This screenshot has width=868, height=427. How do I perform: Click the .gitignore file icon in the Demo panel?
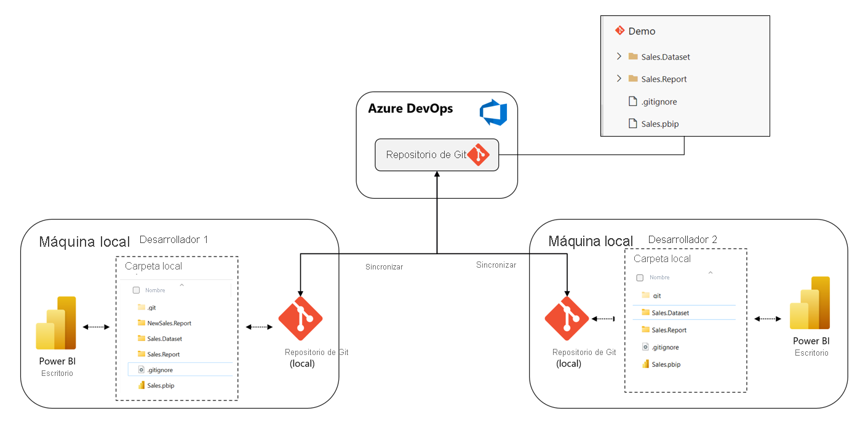coord(632,102)
